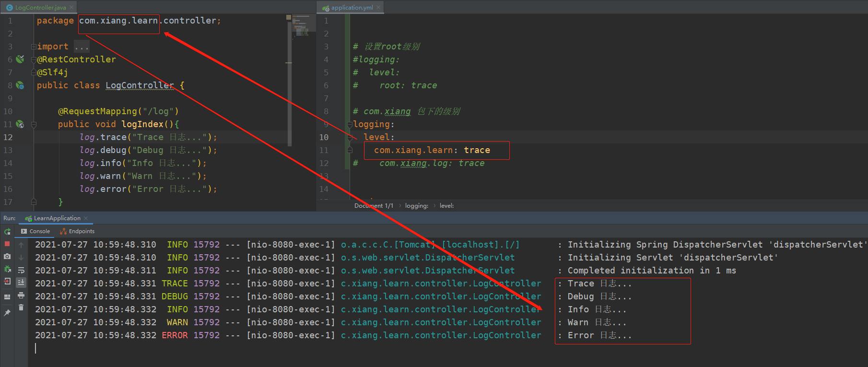868x367 pixels.
Task: Click the logging: breadcrumb in application.yml
Action: click(417, 206)
